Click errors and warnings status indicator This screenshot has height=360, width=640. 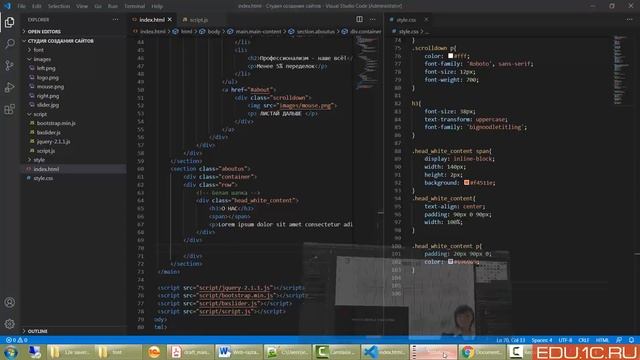click(16, 340)
